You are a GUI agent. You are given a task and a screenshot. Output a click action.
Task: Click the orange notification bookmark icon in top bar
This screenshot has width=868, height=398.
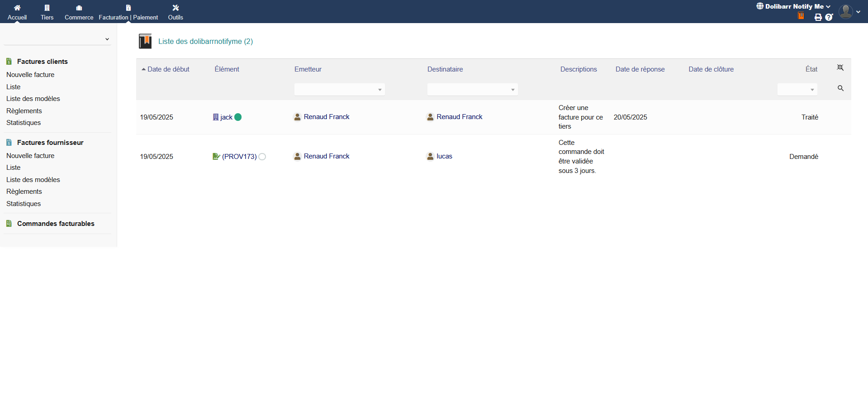[x=801, y=16]
